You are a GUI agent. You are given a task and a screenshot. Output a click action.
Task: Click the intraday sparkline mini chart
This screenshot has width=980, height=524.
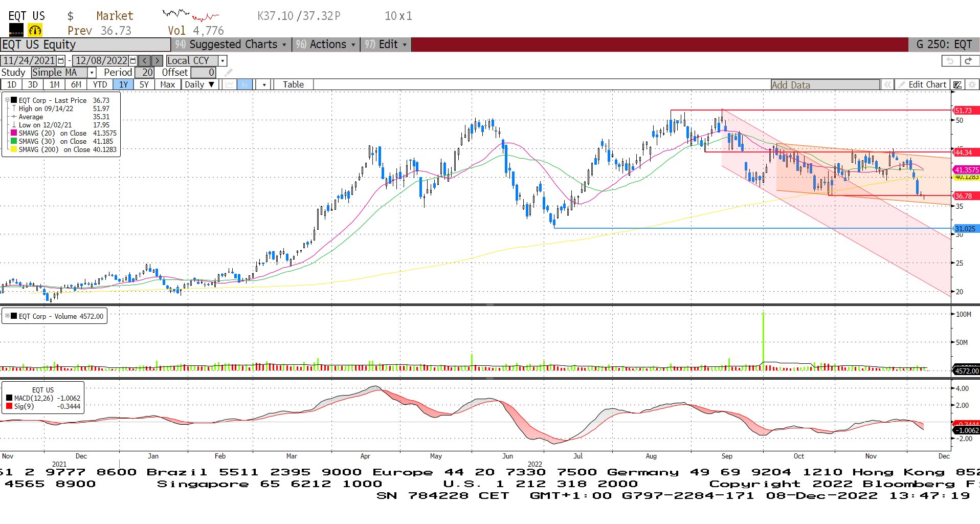190,15
